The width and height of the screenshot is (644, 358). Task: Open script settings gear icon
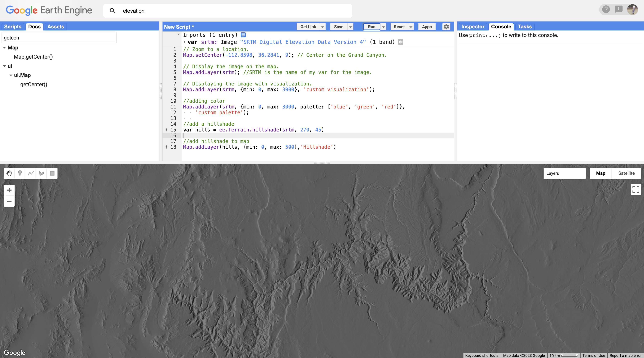click(446, 27)
